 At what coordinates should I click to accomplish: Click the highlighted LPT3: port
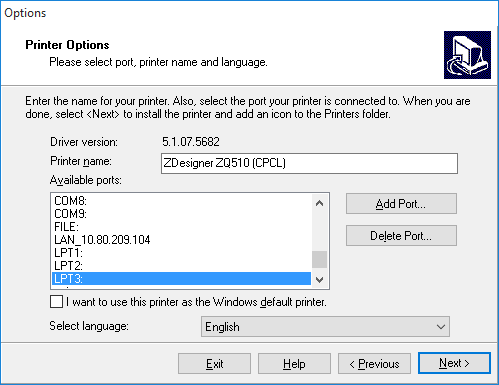coord(181,279)
